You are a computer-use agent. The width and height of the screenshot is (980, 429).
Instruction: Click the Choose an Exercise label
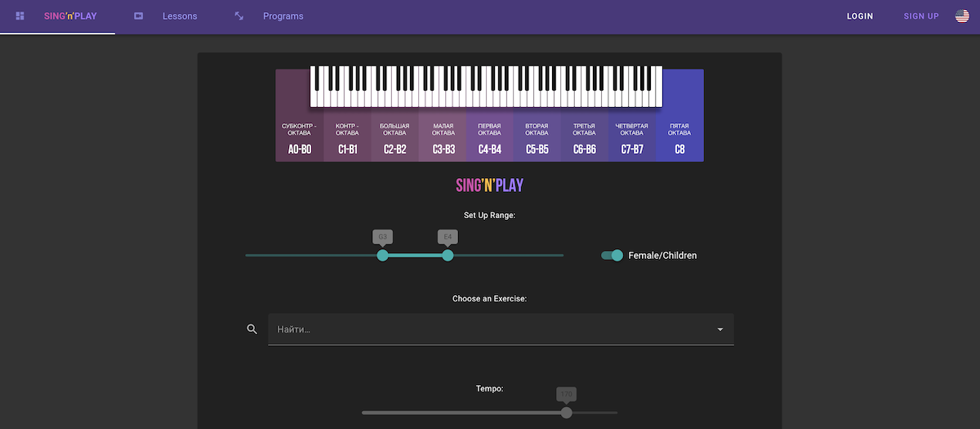490,299
